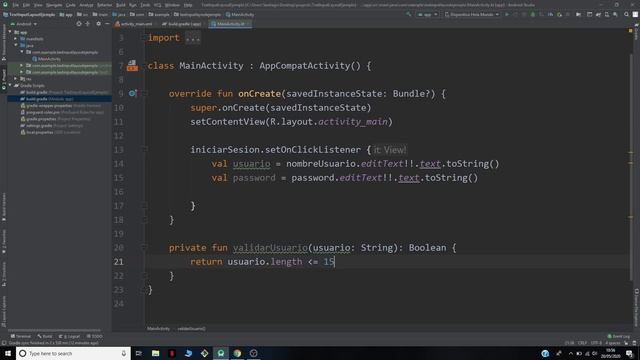Select settings.gradle in project tree

[52, 126]
